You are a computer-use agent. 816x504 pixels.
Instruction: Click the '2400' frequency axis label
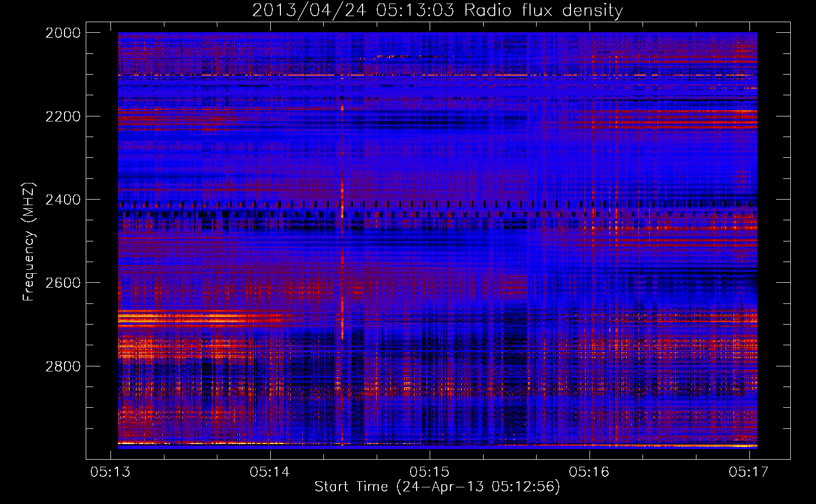[63, 200]
